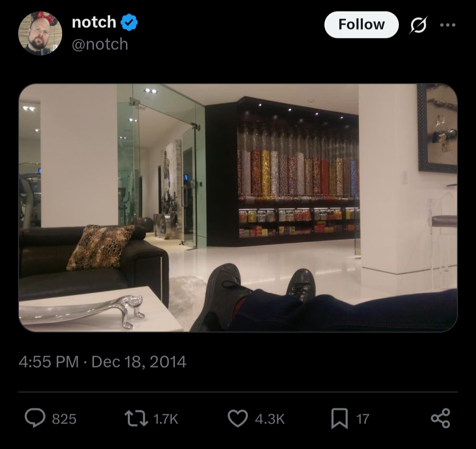Open the attached candy room photo
The width and height of the screenshot is (476, 449).
coord(238,208)
